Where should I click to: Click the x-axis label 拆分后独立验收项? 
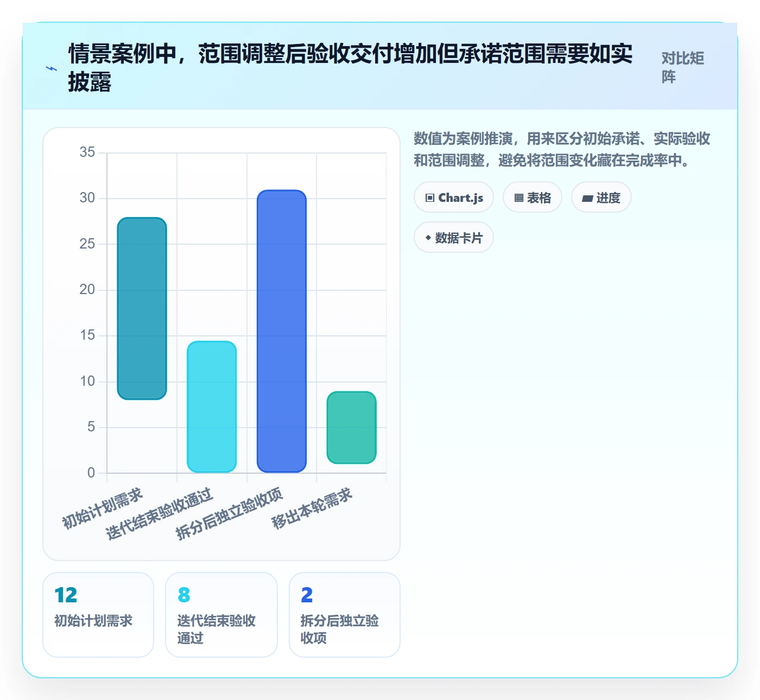click(x=229, y=514)
